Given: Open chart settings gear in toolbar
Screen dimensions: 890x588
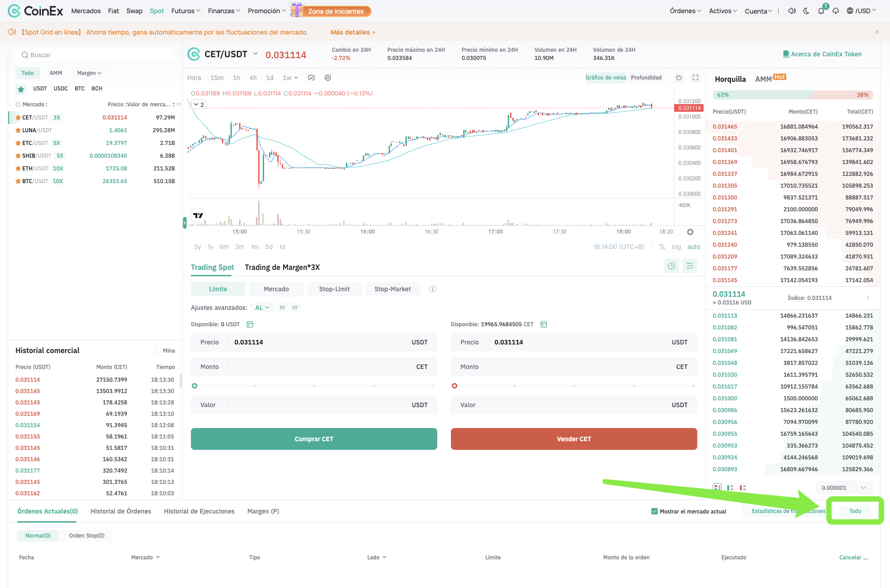Looking at the screenshot, I should [328, 78].
